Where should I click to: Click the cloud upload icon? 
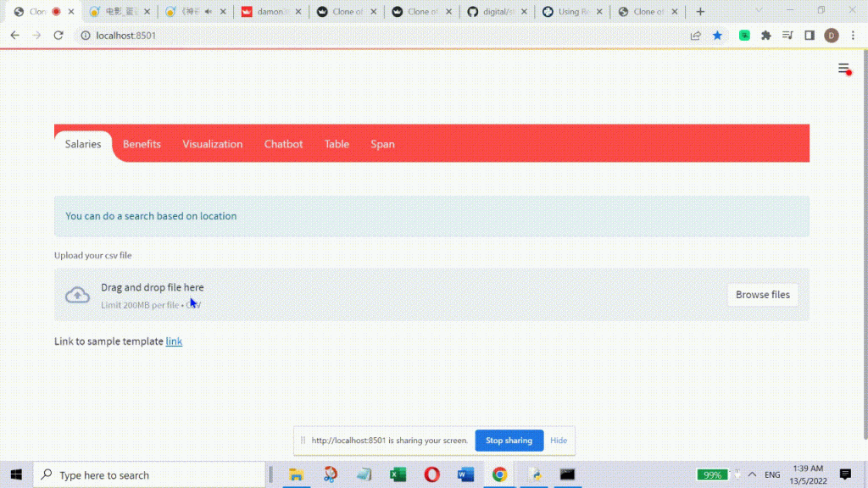click(78, 295)
